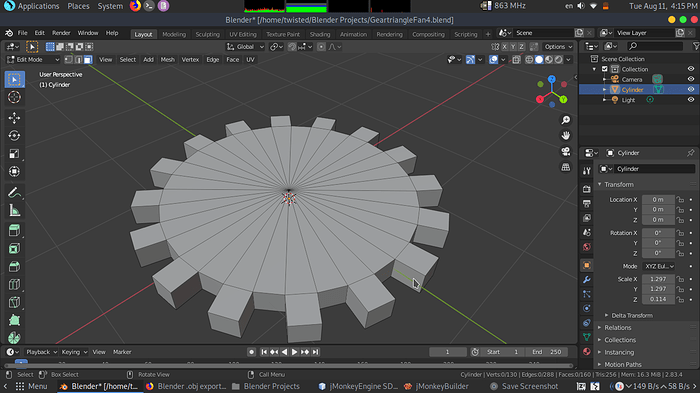The height and width of the screenshot is (393, 700).
Task: Select the Transform tool
Action: [14, 171]
